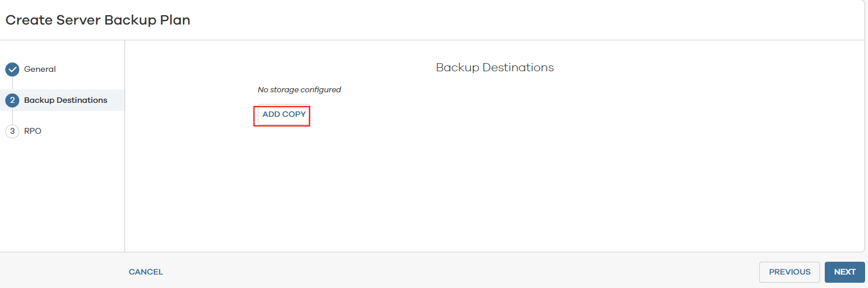Image resolution: width=868 pixels, height=288 pixels.
Task: Click the word COPY on the add button
Action: (294, 114)
